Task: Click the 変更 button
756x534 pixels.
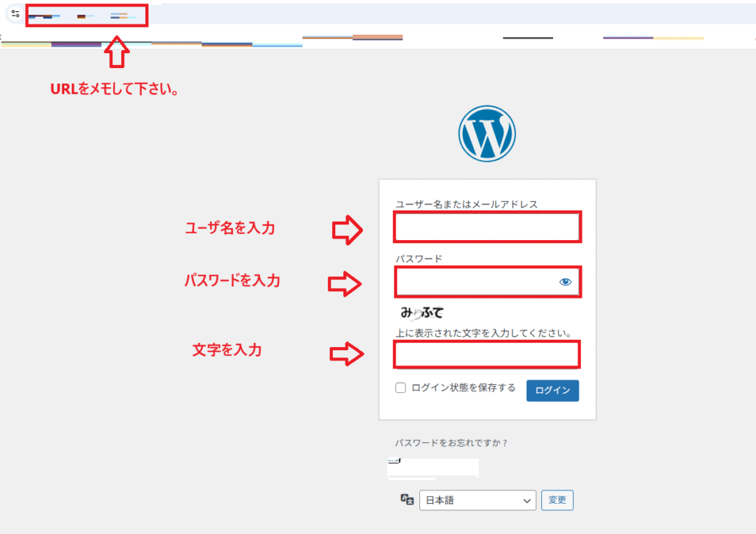Action: click(x=557, y=500)
